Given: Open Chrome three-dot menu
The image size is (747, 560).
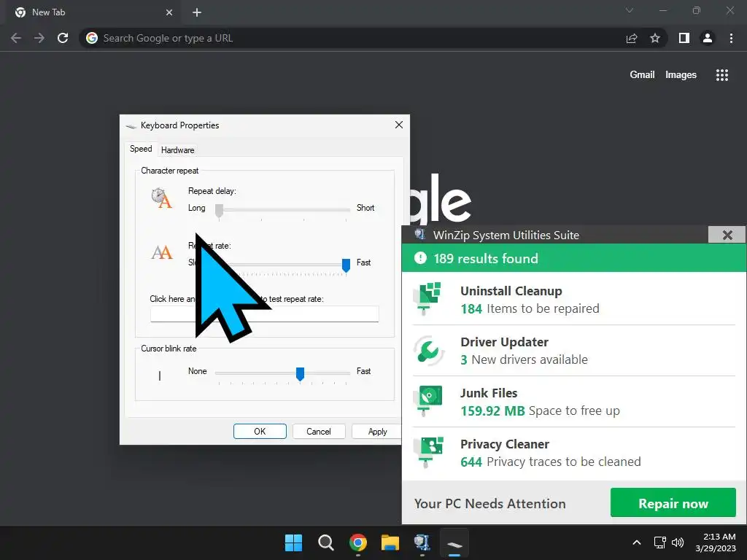Looking at the screenshot, I should 731,38.
